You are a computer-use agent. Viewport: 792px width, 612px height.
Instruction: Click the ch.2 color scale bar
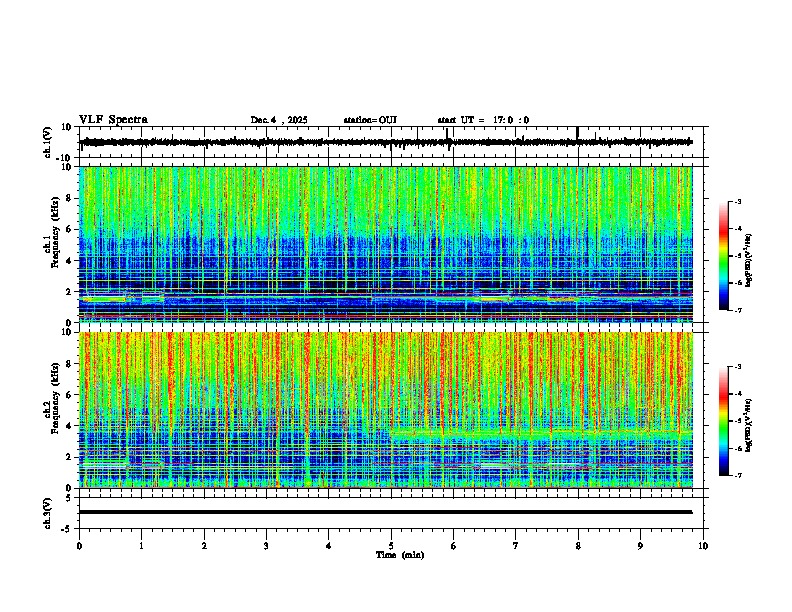tap(724, 421)
